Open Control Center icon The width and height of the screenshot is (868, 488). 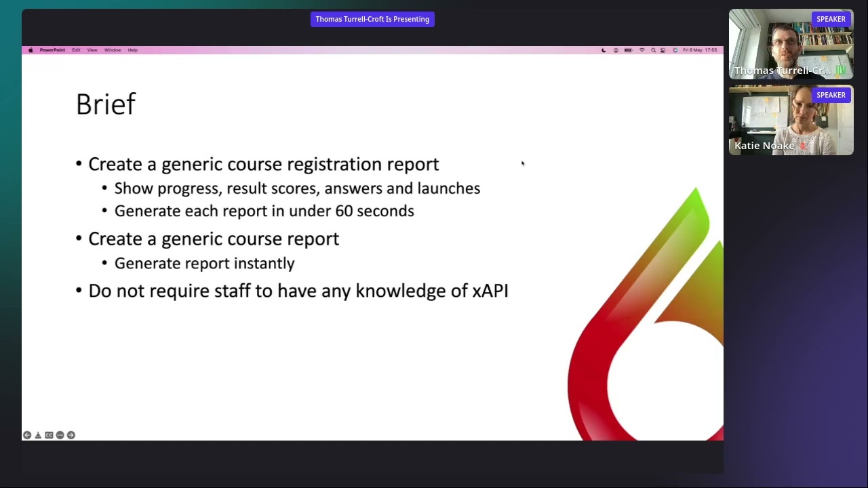(x=663, y=50)
